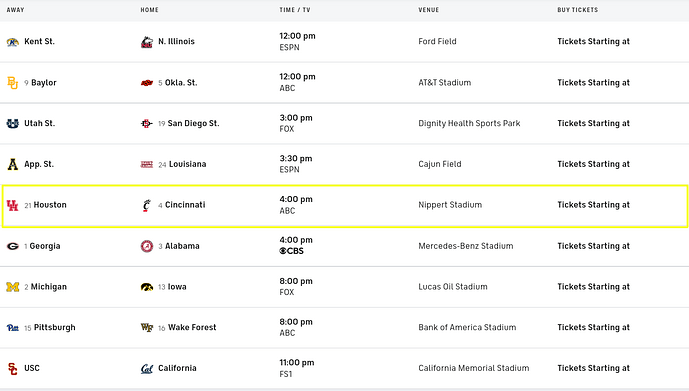Open Nippert Stadium venue link
Viewport: 689px width, 391px height.
pyautogui.click(x=450, y=205)
